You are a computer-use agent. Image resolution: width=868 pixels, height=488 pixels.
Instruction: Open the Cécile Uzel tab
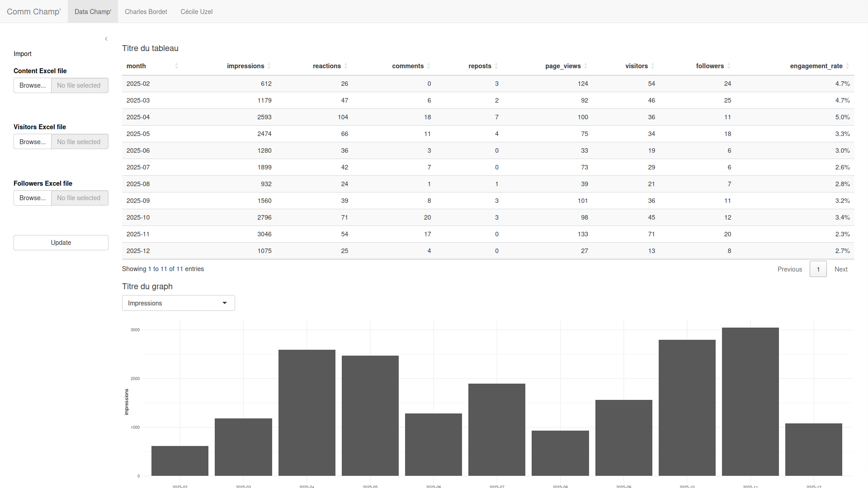197,12
